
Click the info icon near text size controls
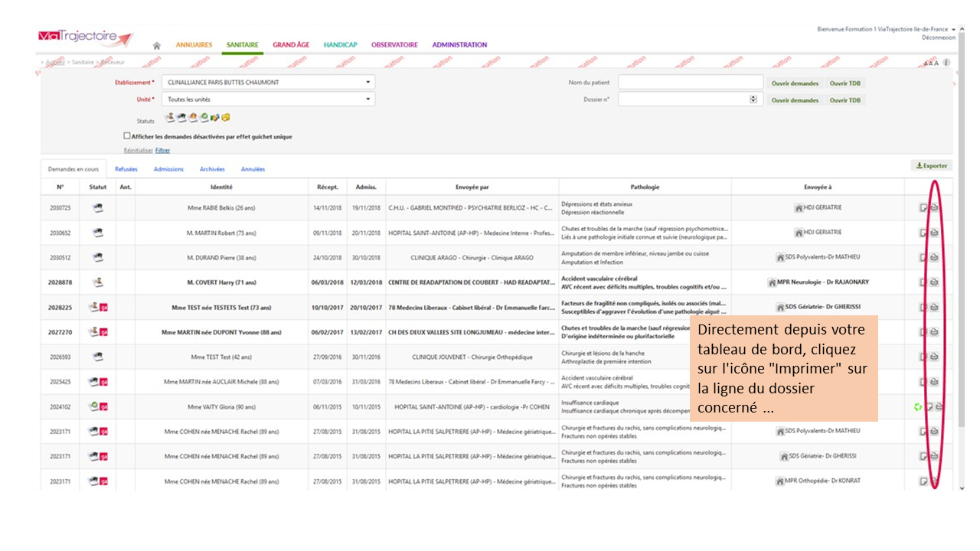pyautogui.click(x=947, y=63)
